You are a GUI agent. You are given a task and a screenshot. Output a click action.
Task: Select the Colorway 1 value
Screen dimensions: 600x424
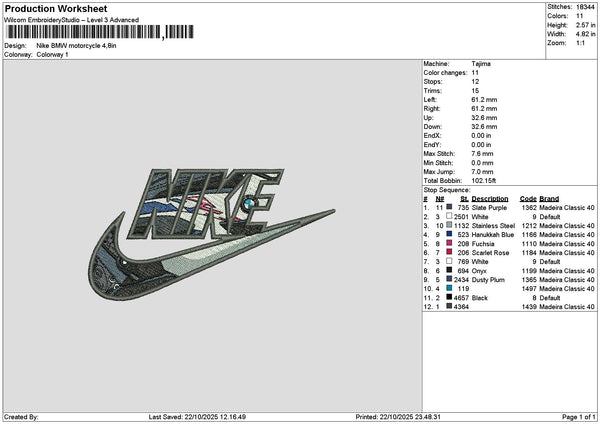[x=52, y=55]
